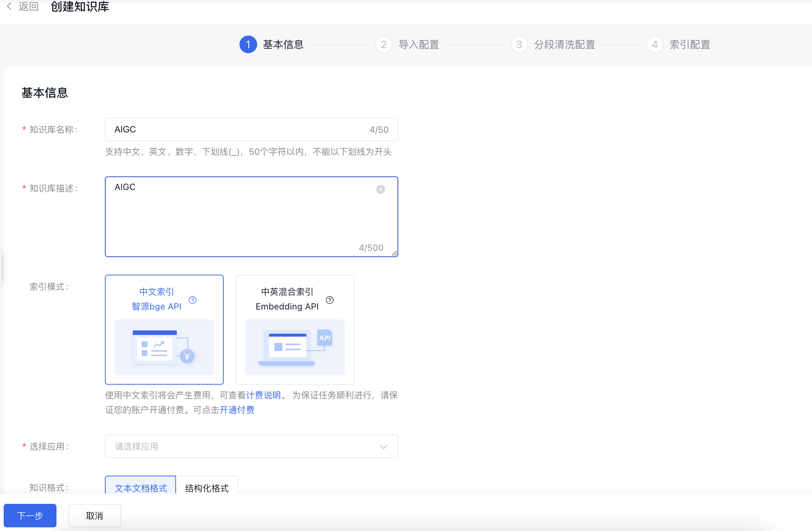
Task: Click step 3 分段清洗配置 indicator circle
Action: 519,44
